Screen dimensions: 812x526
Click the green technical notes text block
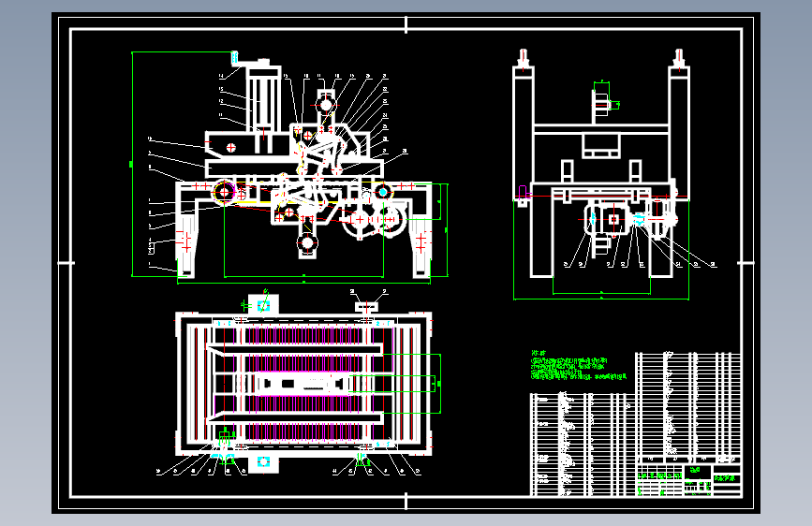579,366
